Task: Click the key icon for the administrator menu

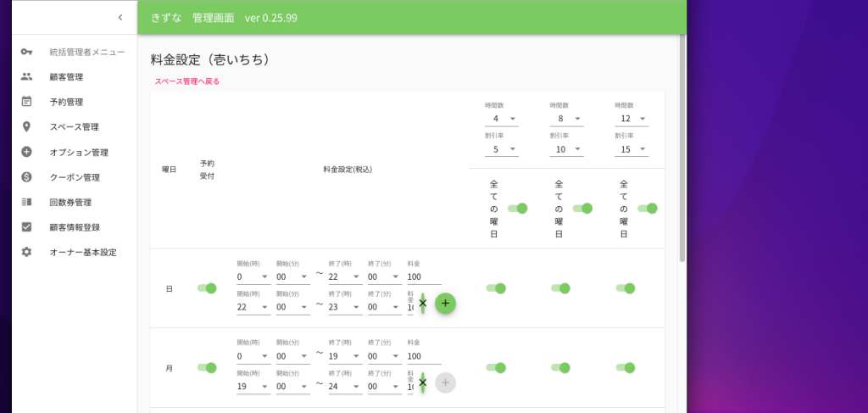Action: [x=26, y=52]
